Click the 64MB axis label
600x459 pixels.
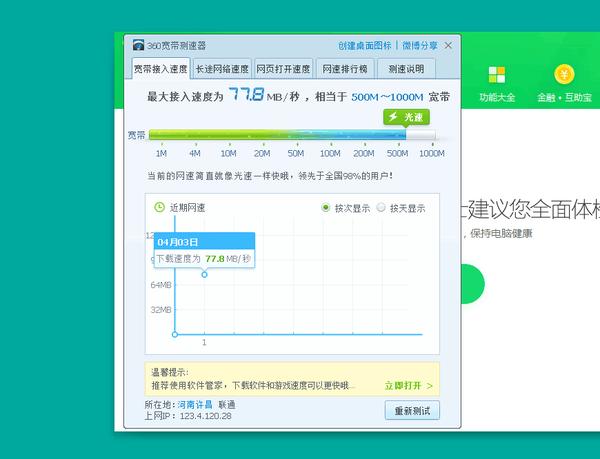click(161, 285)
